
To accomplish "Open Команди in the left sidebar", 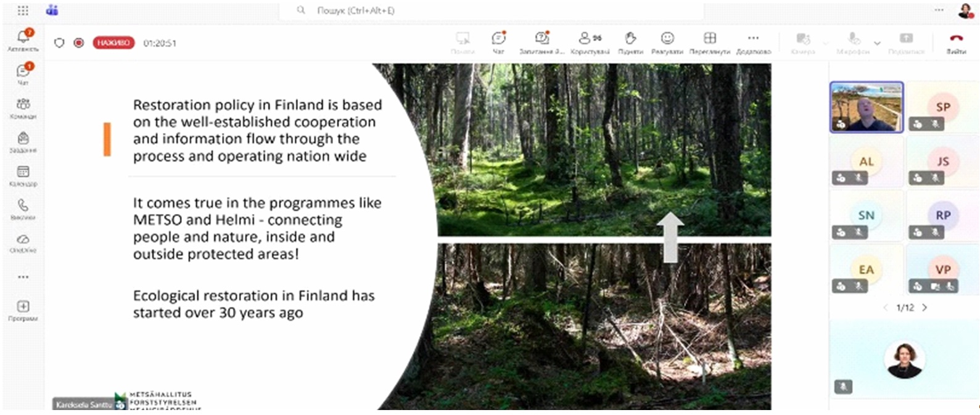I will click(23, 107).
